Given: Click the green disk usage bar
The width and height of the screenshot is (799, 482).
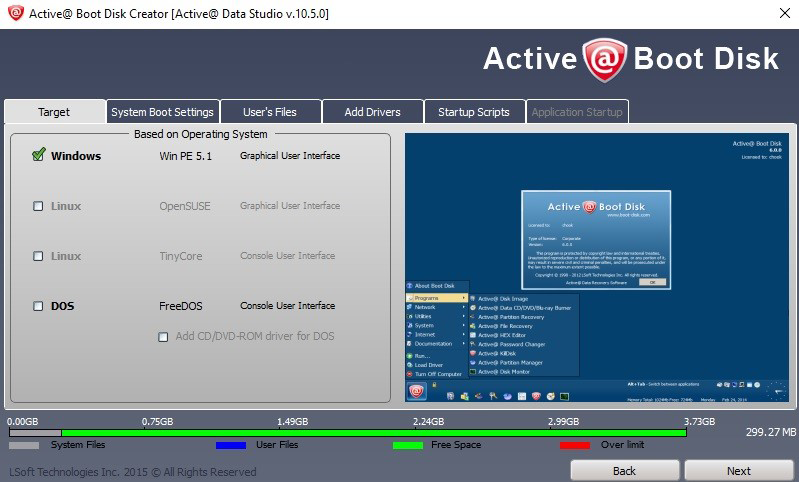Looking at the screenshot, I should (374, 433).
